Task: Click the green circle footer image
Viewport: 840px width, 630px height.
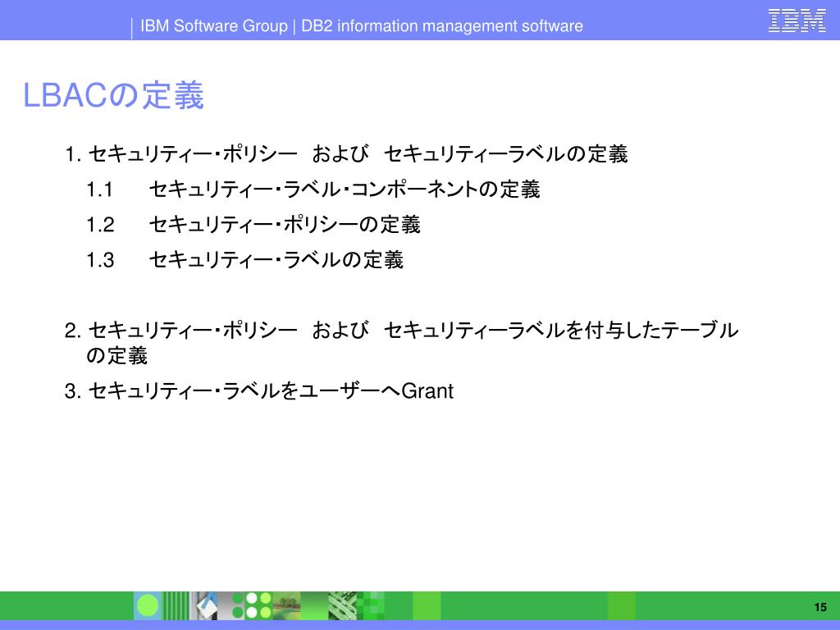Action: tap(148, 606)
